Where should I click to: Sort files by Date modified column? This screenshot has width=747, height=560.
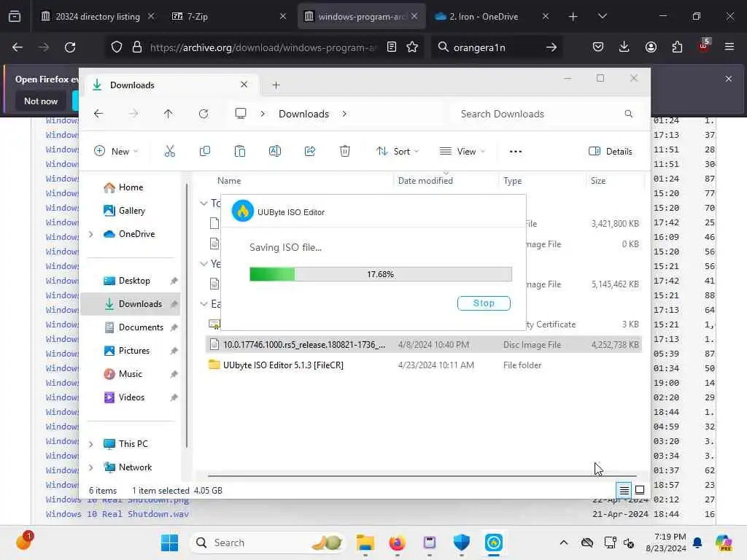pos(425,181)
